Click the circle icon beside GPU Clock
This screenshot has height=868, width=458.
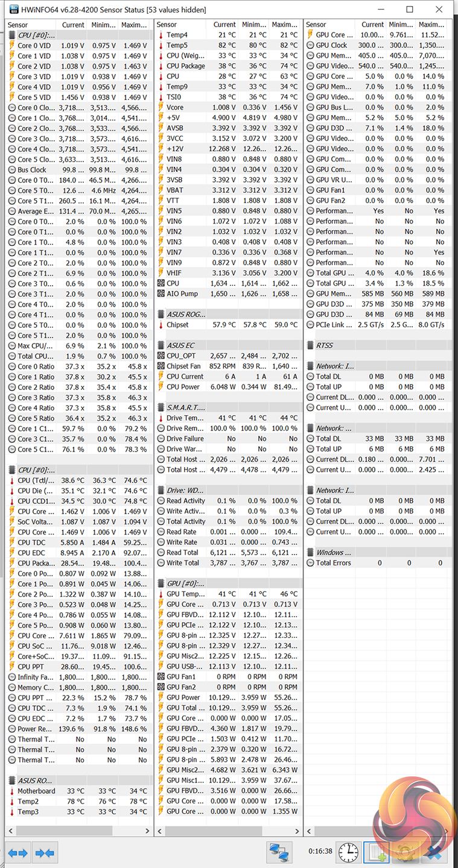pos(310,45)
